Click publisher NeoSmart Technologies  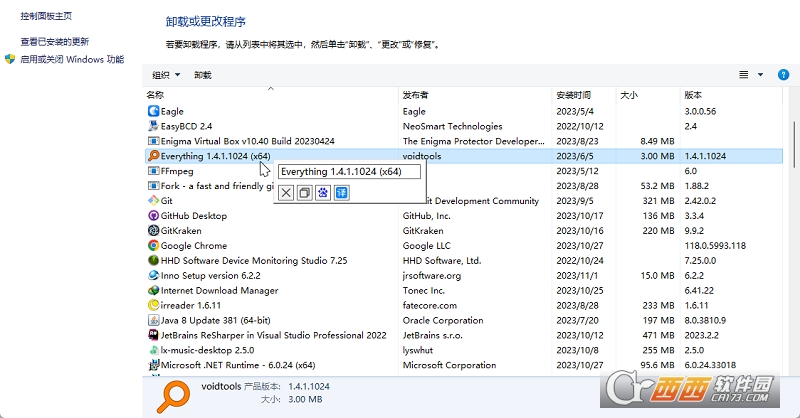coord(453,126)
